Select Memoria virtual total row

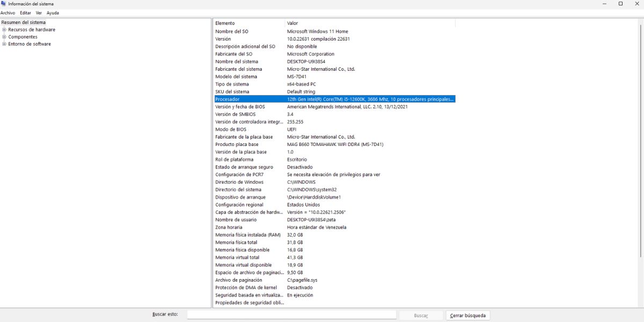click(334, 257)
